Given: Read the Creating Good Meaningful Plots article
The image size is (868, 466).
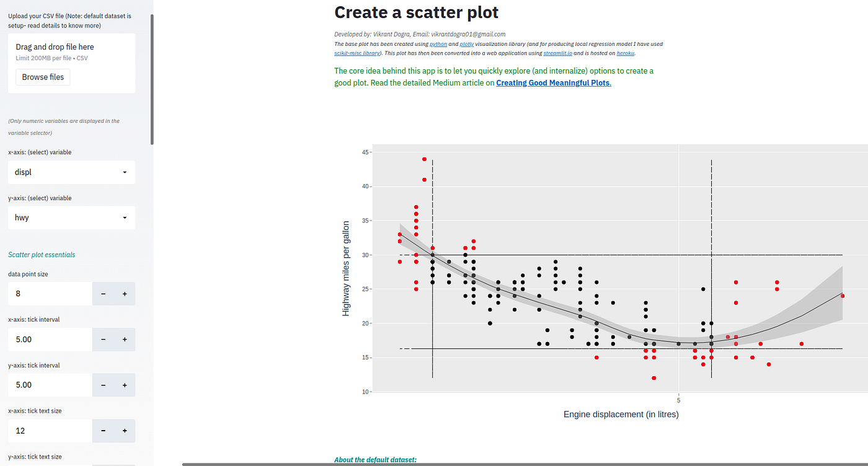Looking at the screenshot, I should coord(552,82).
